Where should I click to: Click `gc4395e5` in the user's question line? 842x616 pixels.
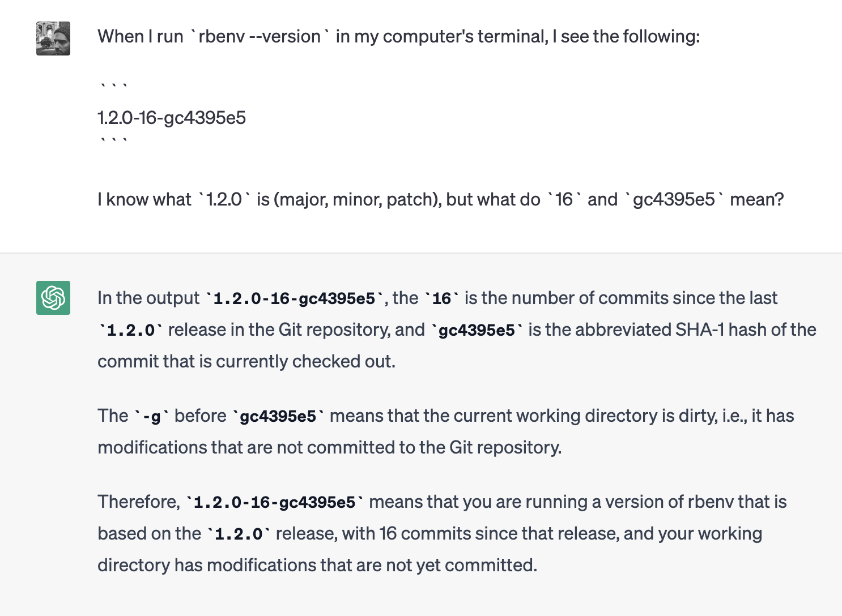[x=674, y=199]
